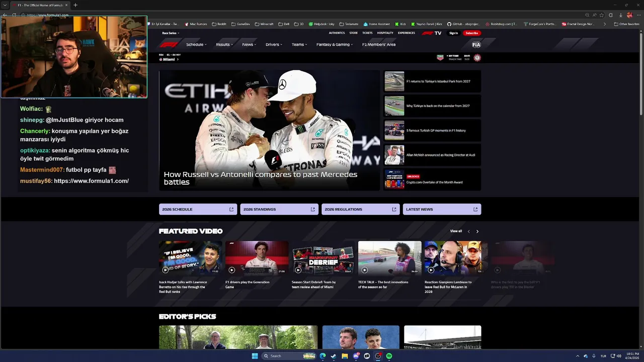Open Allan McNish Racing Director article
Screen dimensions: 644x362
click(x=432, y=155)
